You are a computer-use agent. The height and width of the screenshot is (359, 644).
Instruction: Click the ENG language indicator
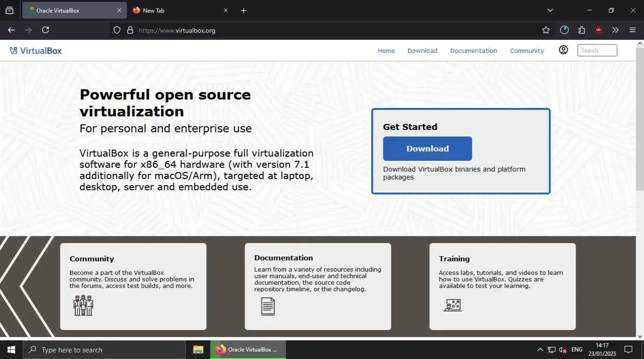(x=577, y=350)
